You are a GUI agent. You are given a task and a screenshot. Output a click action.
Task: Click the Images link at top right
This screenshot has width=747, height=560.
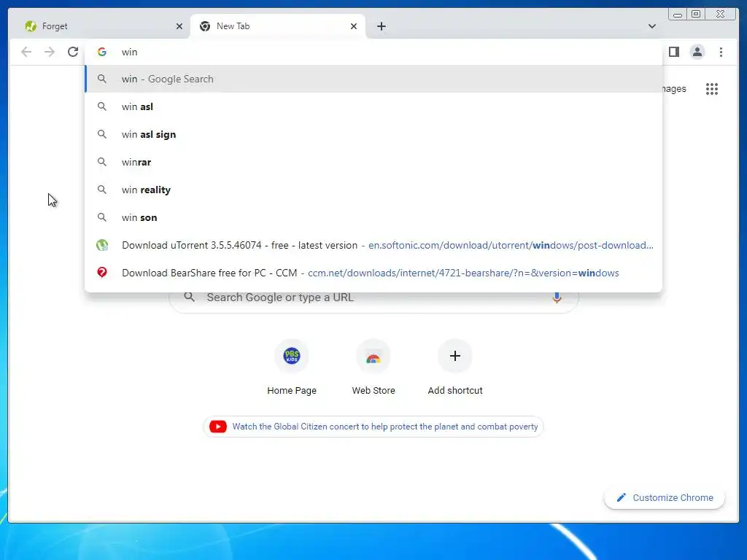(x=673, y=89)
